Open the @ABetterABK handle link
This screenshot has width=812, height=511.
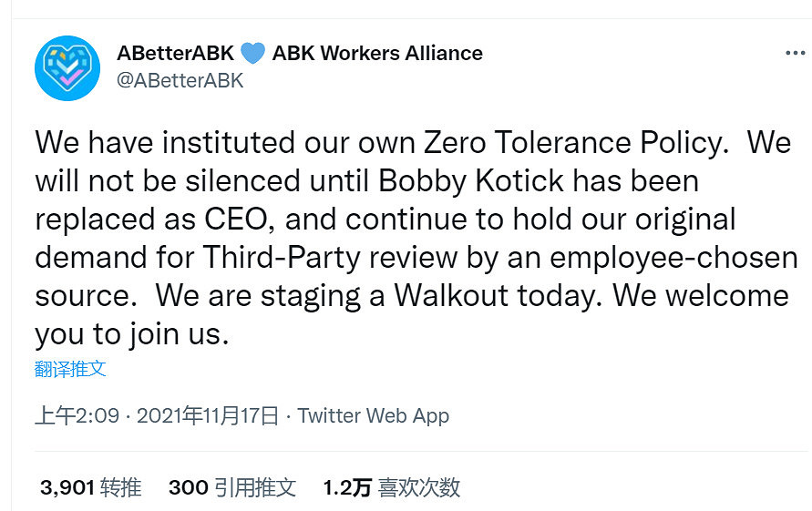[180, 79]
